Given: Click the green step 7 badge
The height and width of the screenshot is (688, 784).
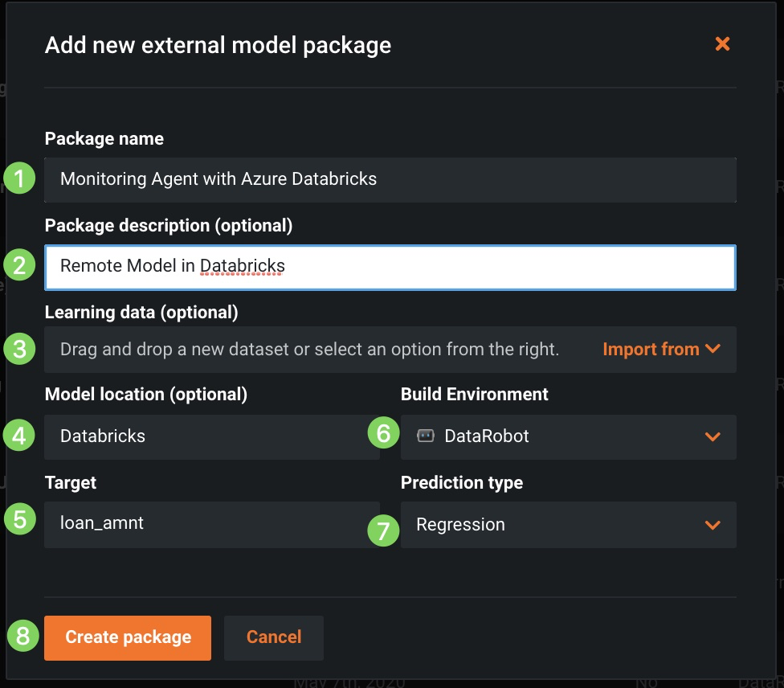Looking at the screenshot, I should click(383, 530).
